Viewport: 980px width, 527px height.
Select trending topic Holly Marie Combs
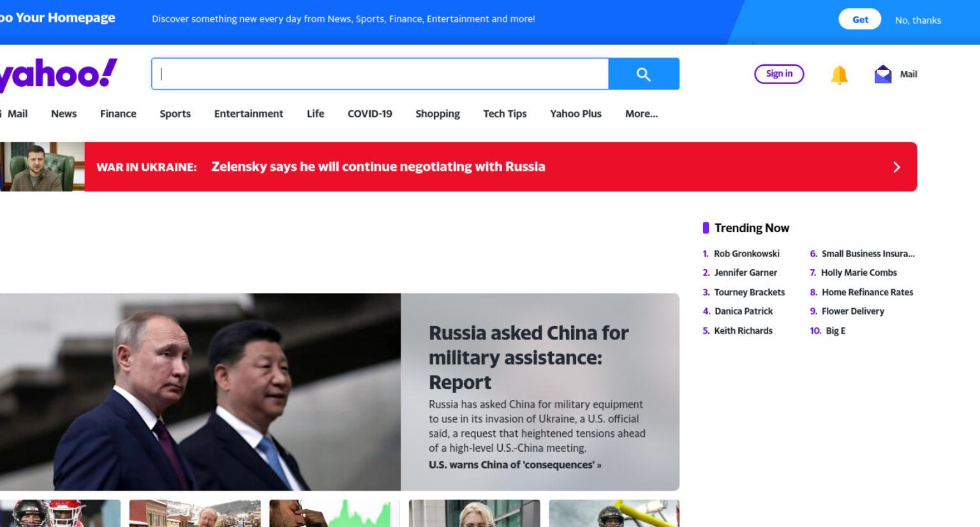click(859, 272)
